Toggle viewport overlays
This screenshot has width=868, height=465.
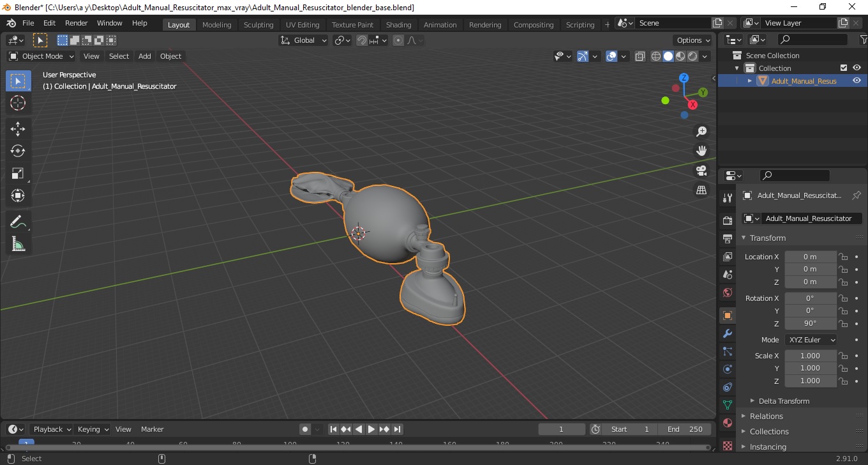coord(611,56)
